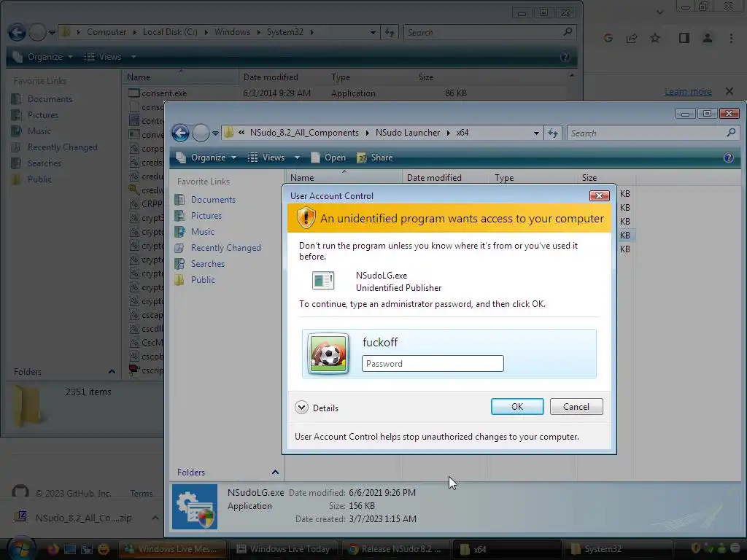Click the UAC warning shield icon
This screenshot has width=747, height=560.
306,217
